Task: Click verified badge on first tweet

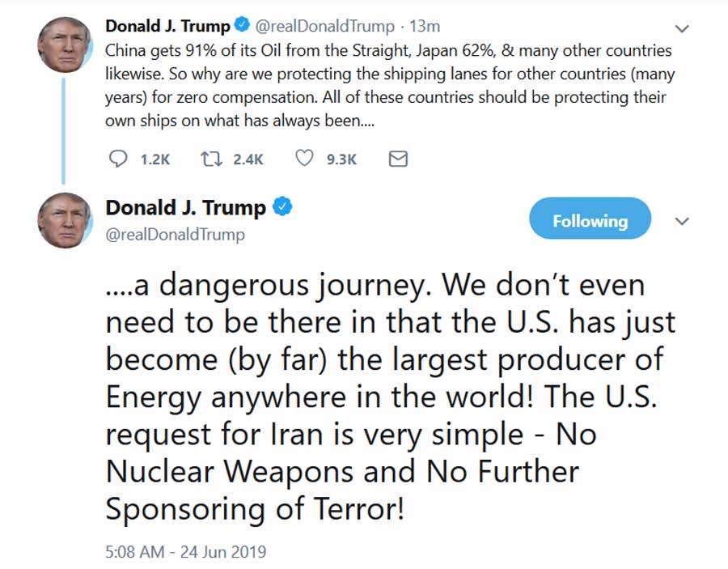Action: pyautogui.click(x=242, y=27)
